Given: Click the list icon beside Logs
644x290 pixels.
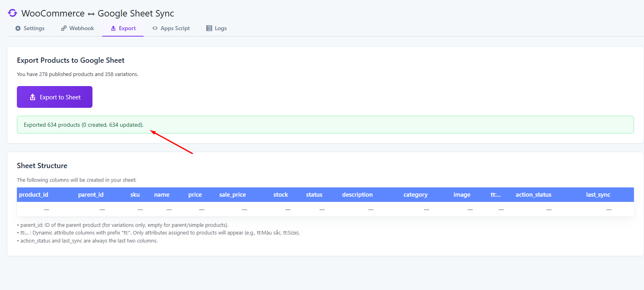Looking at the screenshot, I should pyautogui.click(x=209, y=29).
